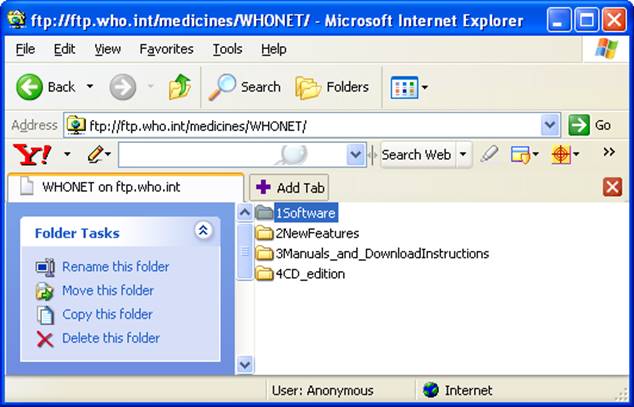Open the Favorites menu

click(x=166, y=49)
